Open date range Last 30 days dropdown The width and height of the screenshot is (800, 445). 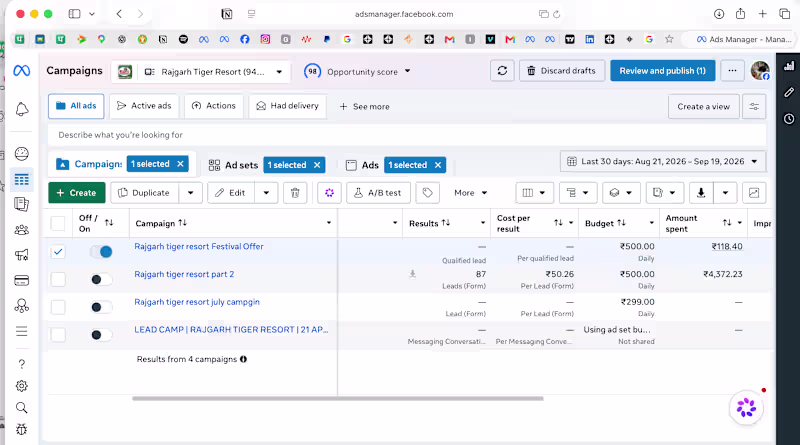(x=663, y=161)
